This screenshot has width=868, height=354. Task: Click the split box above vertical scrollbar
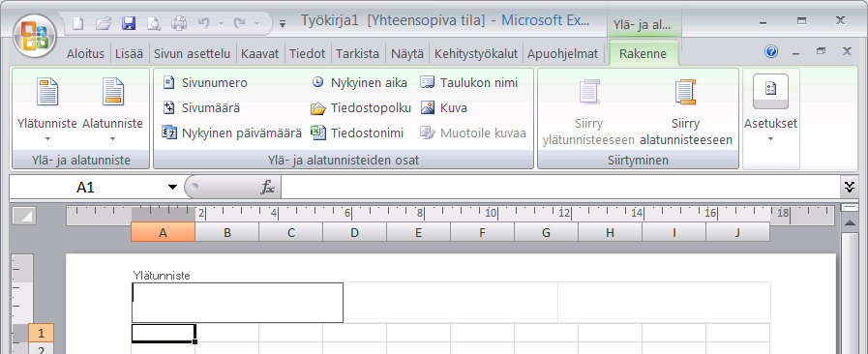coord(850,207)
